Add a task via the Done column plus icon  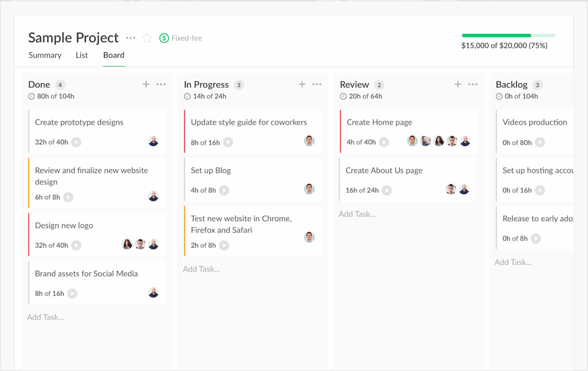click(146, 84)
